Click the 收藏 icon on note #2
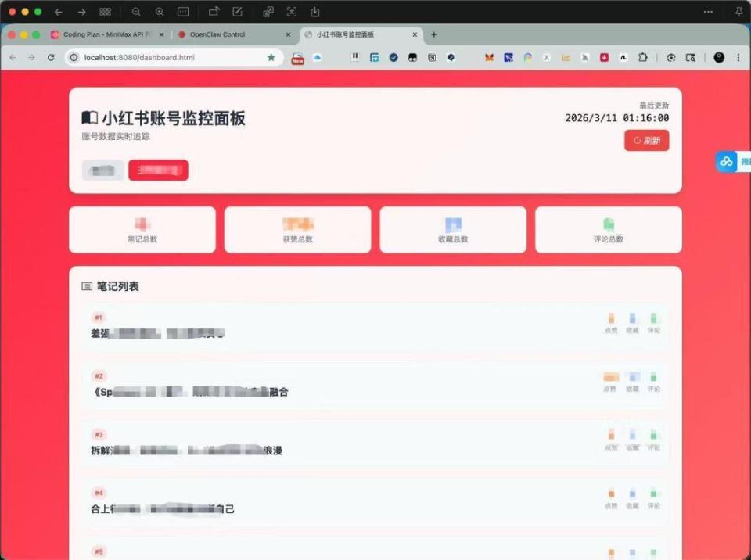The width and height of the screenshot is (751, 560). pos(632,377)
